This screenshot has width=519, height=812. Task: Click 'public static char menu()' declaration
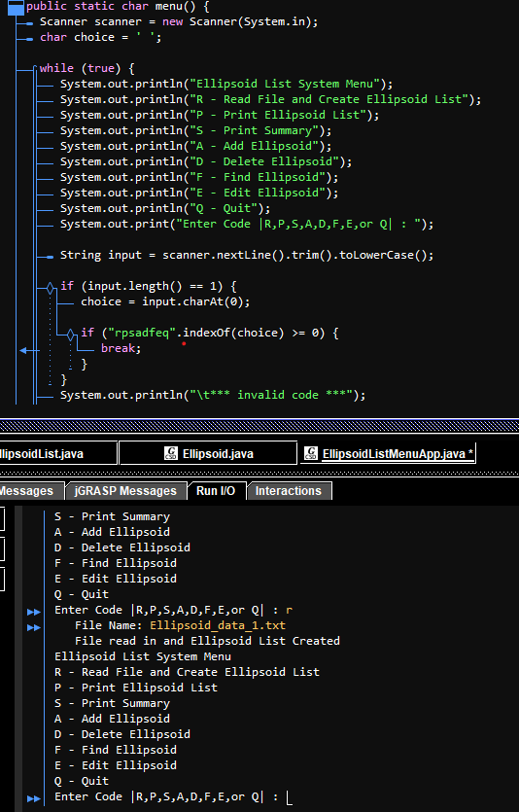[118, 7]
